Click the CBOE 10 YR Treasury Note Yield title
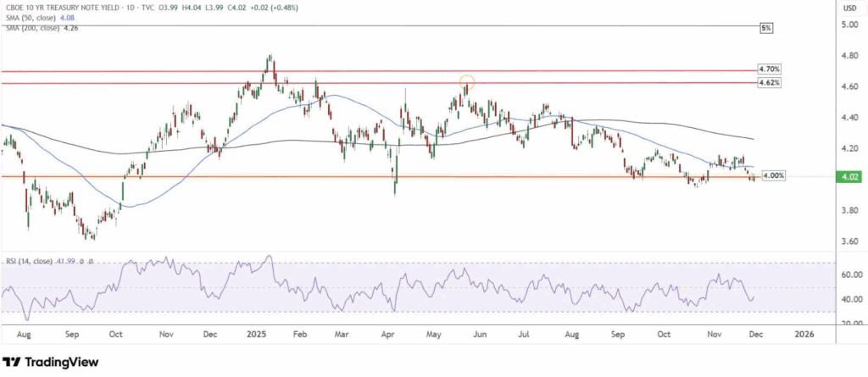This screenshot has width=868, height=377. tap(58, 8)
